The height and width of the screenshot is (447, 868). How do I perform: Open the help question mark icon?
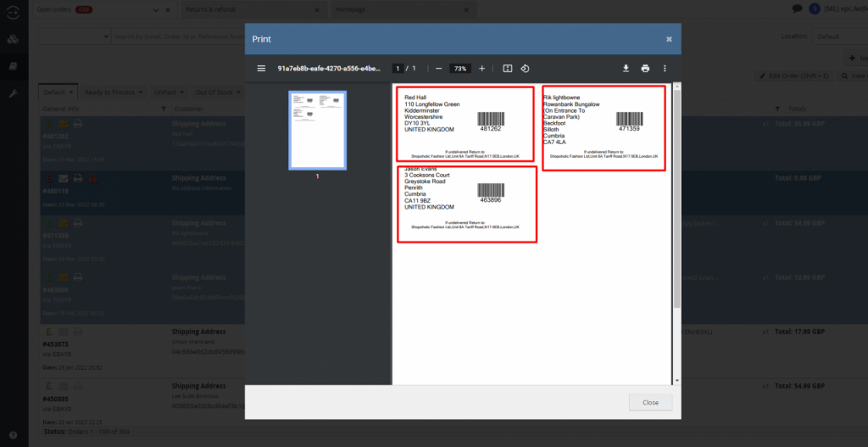point(14,435)
